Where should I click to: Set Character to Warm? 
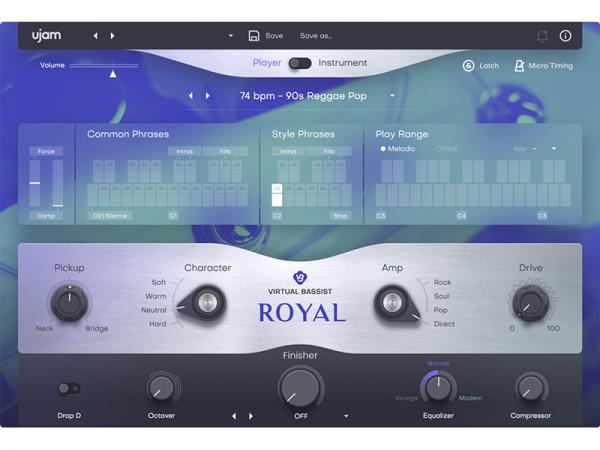point(156,296)
